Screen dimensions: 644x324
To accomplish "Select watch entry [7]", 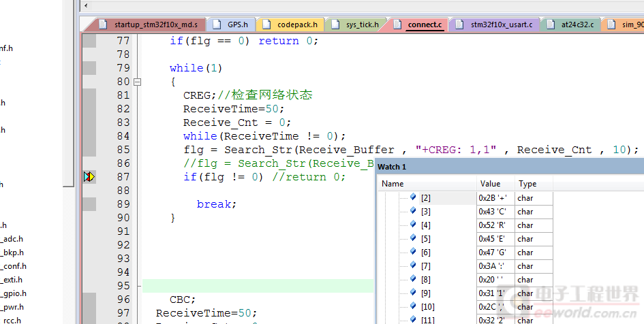I will point(425,265).
